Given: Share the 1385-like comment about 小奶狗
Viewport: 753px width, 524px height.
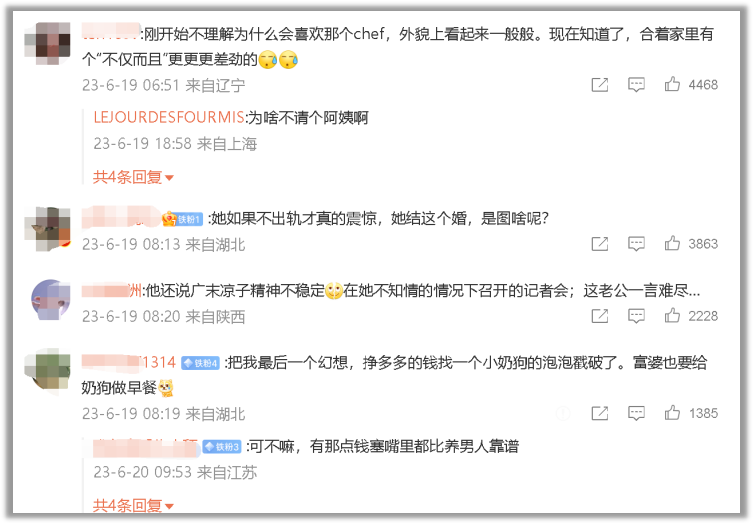Looking at the screenshot, I should coord(599,413).
